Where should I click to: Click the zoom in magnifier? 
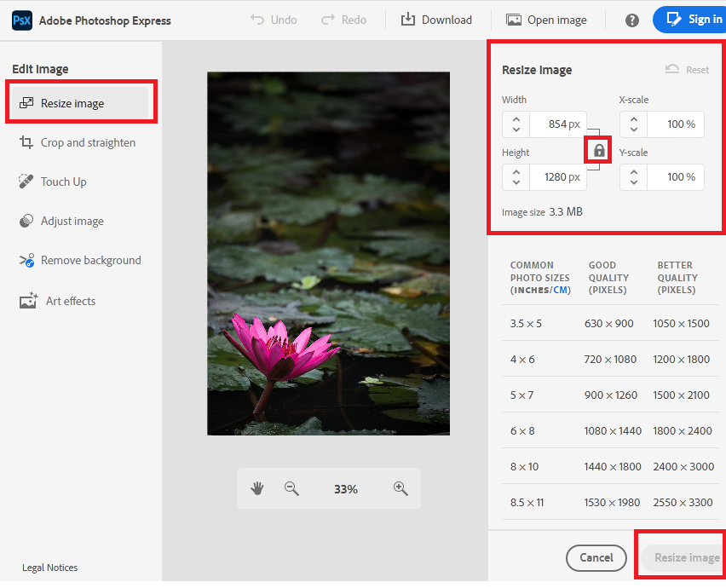click(x=400, y=488)
